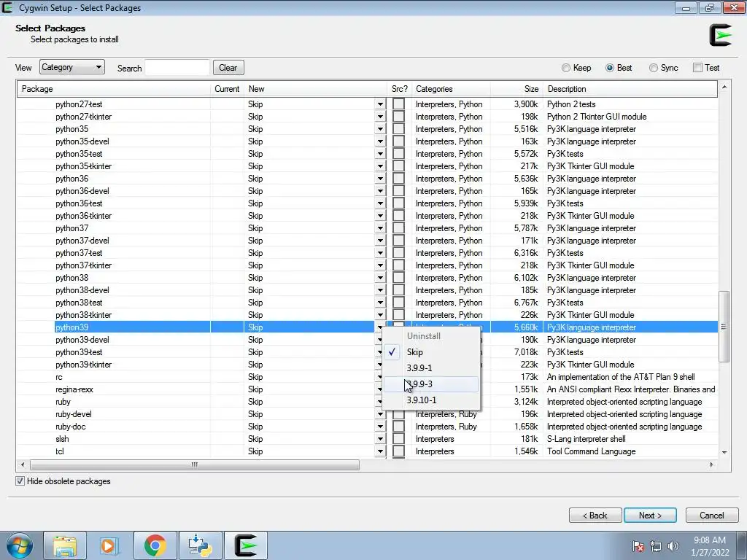Open Windows Explorer from the taskbar
Viewport: 747px width, 560px height.
click(x=65, y=545)
